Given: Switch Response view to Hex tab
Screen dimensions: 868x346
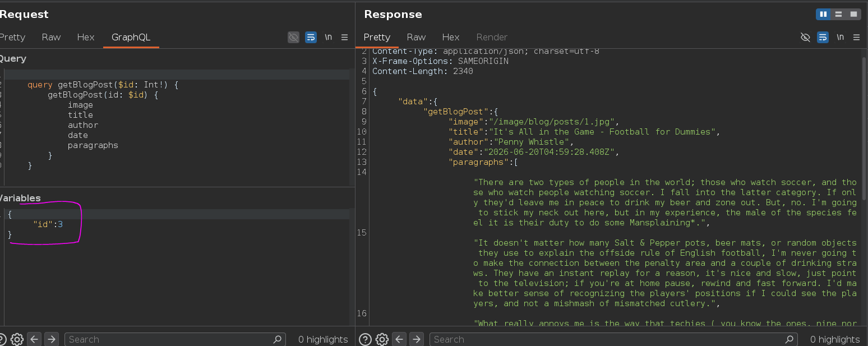Looking at the screenshot, I should click(x=451, y=37).
